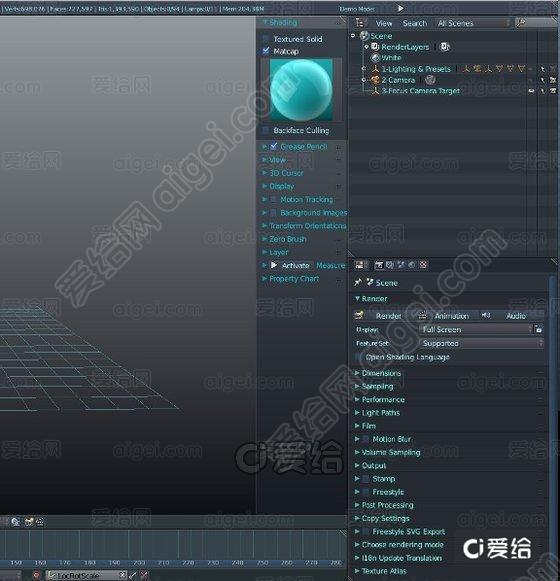
Task: Open the render properties tab icon
Action: coord(378,265)
